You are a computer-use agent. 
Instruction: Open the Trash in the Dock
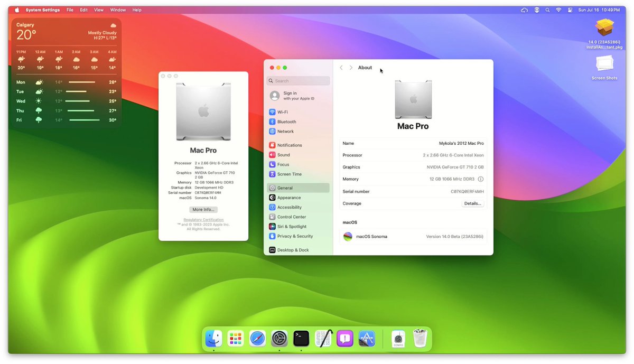(420, 338)
